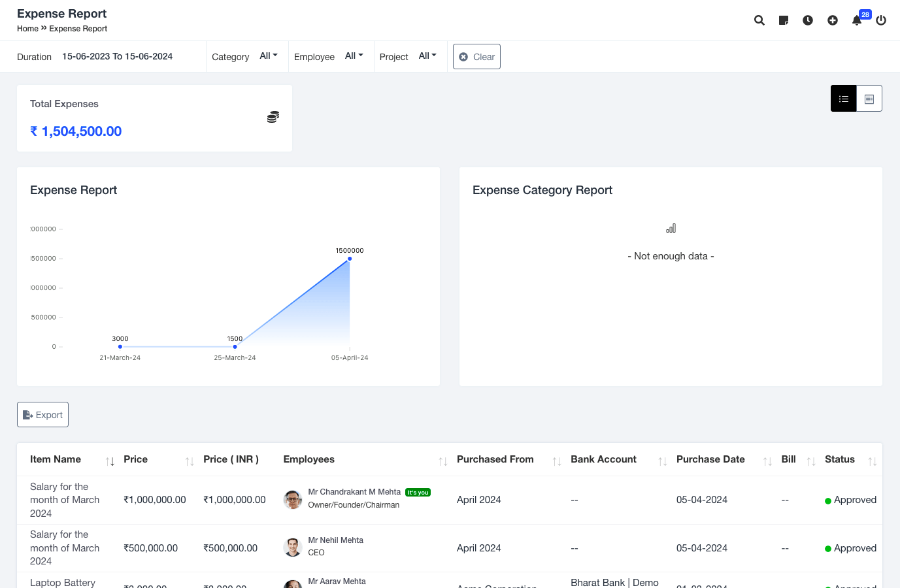
Task: Click the plus add-new icon
Action: [x=833, y=20]
